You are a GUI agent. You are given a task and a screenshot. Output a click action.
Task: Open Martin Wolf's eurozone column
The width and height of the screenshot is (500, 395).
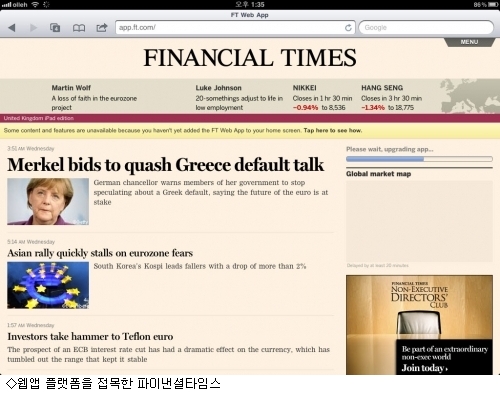pyautogui.click(x=94, y=98)
